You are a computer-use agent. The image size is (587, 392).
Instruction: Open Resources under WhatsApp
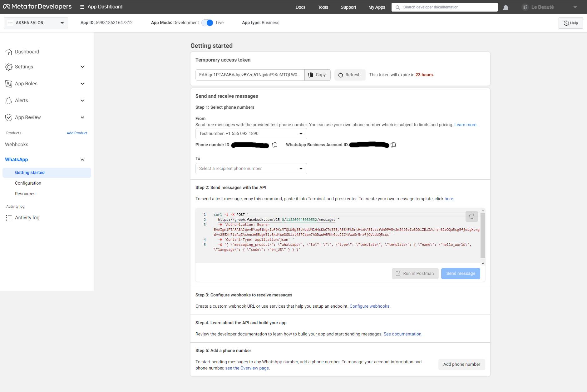(25, 194)
